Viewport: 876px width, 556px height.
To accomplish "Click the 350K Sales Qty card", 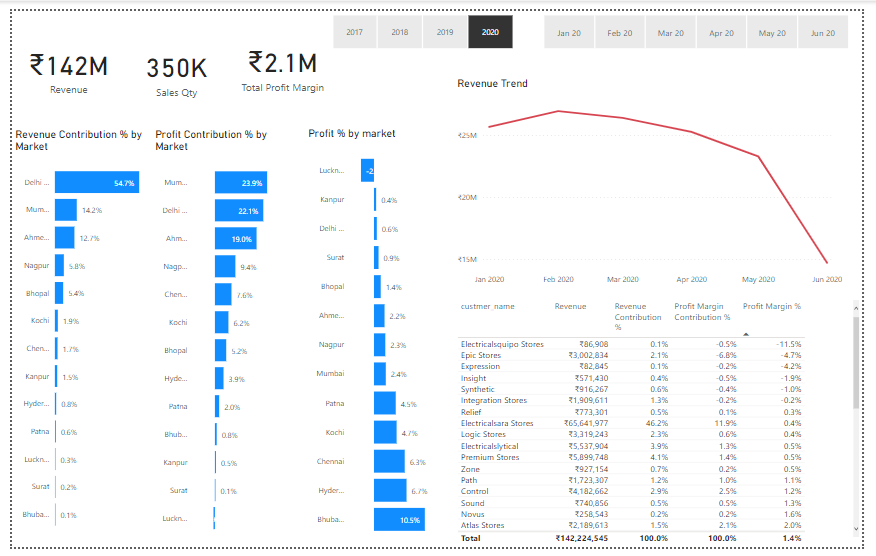I will (x=177, y=77).
